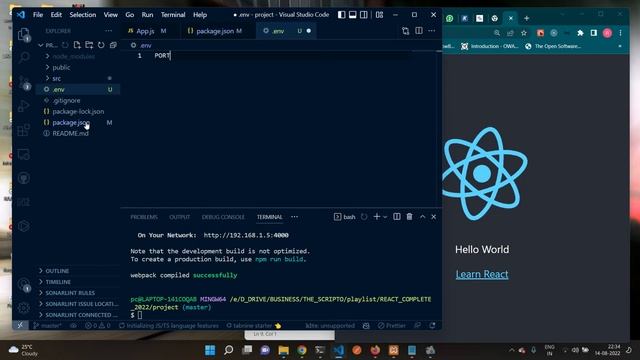The image size is (640, 360).
Task: Open the File menu
Action: point(38,15)
